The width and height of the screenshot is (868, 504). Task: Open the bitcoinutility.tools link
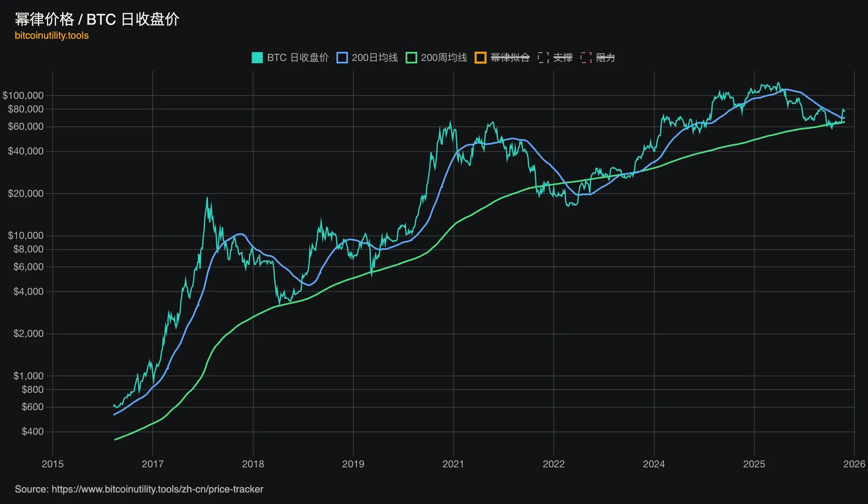coord(52,35)
